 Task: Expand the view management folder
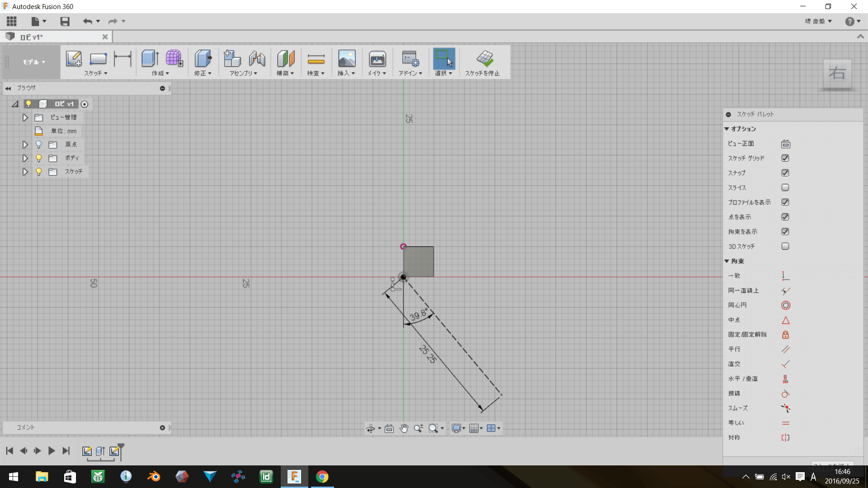click(25, 117)
